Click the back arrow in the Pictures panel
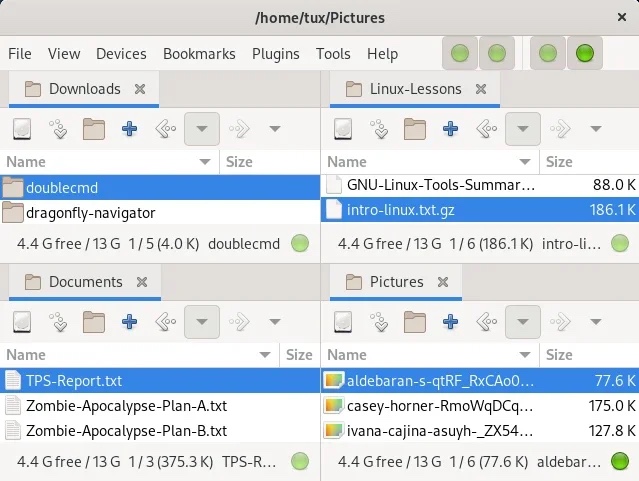This screenshot has width=639, height=481. pos(487,322)
